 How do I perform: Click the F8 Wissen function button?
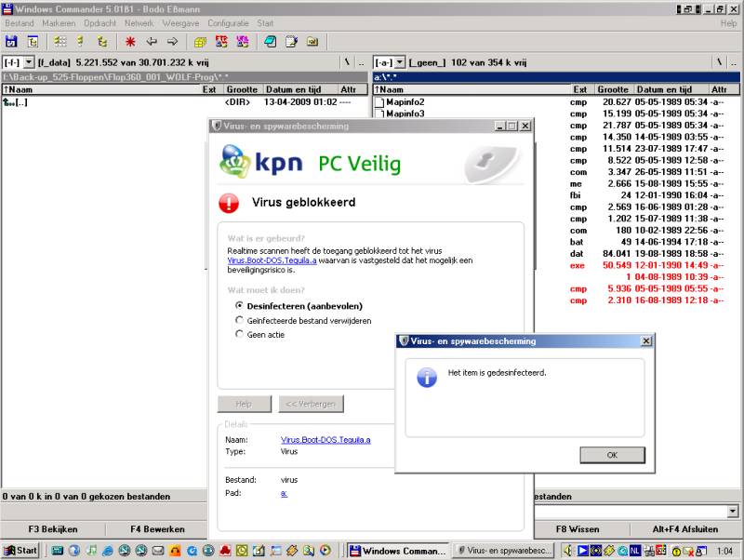(578, 529)
